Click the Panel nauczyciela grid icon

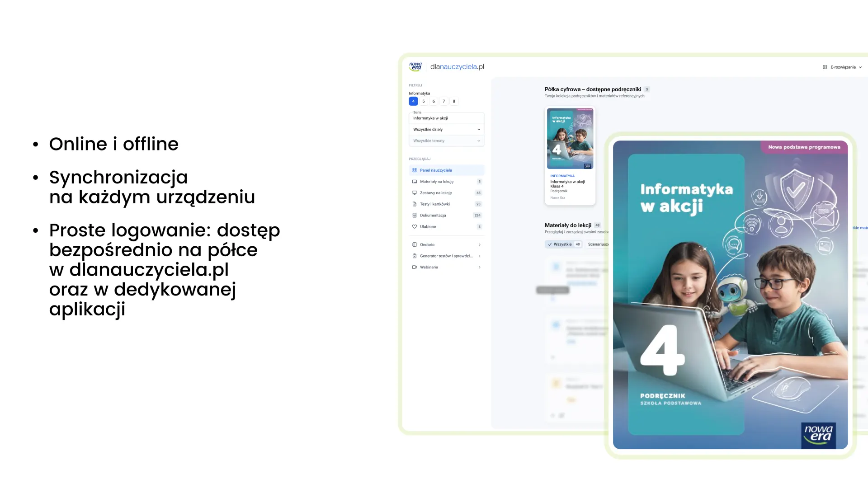[414, 170]
